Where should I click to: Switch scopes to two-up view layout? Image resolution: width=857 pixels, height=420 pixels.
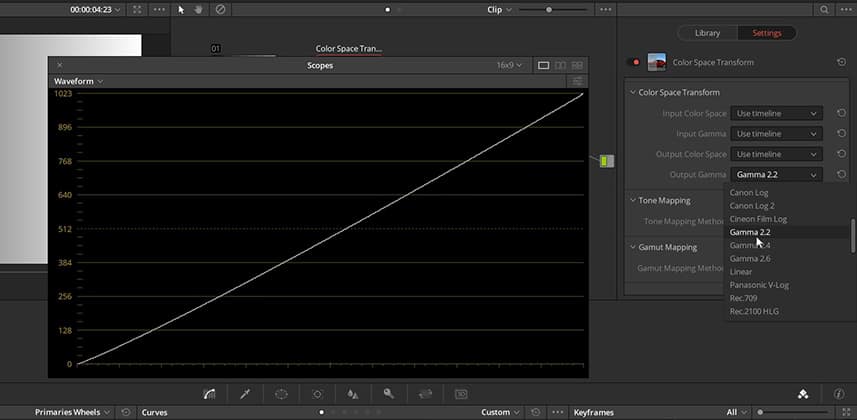tap(560, 66)
